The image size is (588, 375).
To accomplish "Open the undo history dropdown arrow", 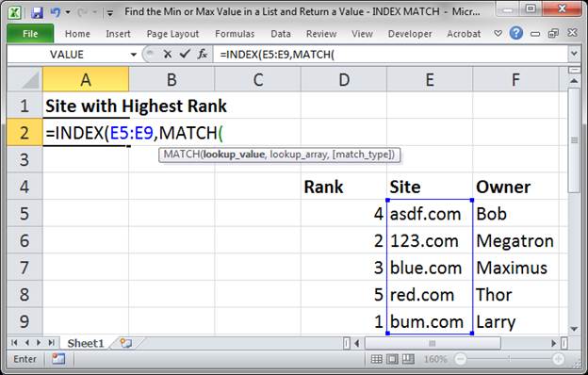I will pyautogui.click(x=68, y=12).
